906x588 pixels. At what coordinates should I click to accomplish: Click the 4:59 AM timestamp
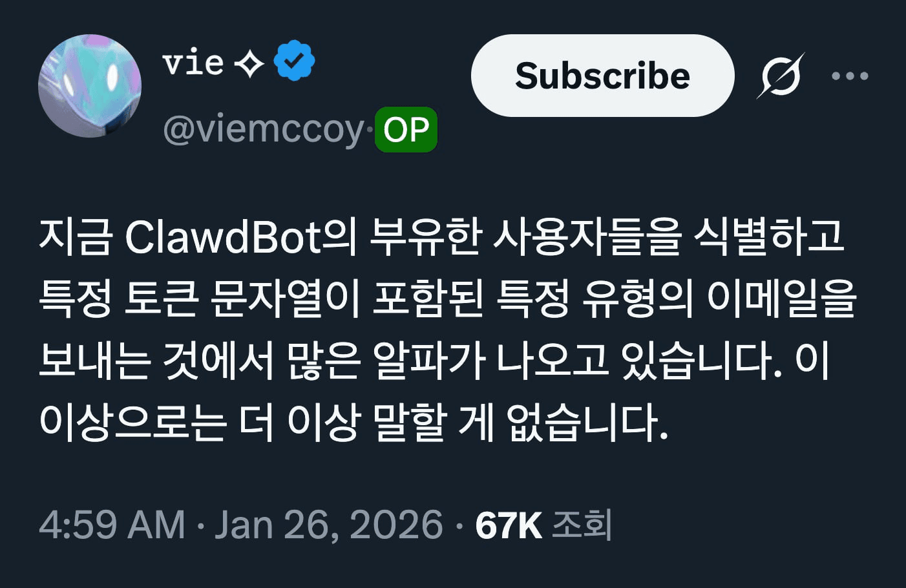point(112,524)
